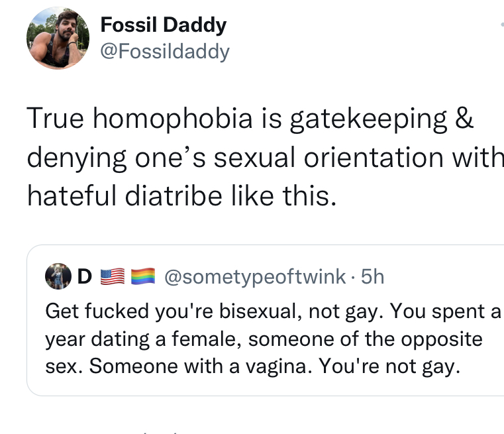Open the Fossil Daddy display name link
The height and width of the screenshot is (434, 504).
coord(163,25)
